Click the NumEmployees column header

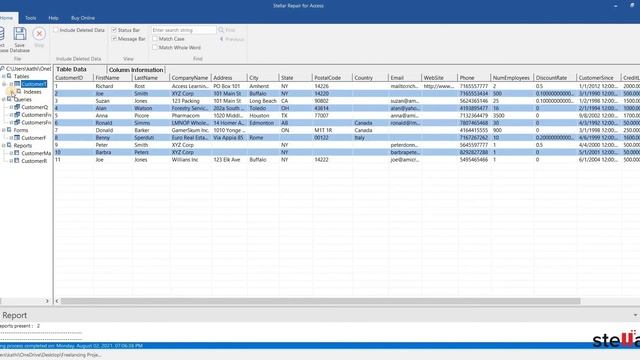[512, 78]
